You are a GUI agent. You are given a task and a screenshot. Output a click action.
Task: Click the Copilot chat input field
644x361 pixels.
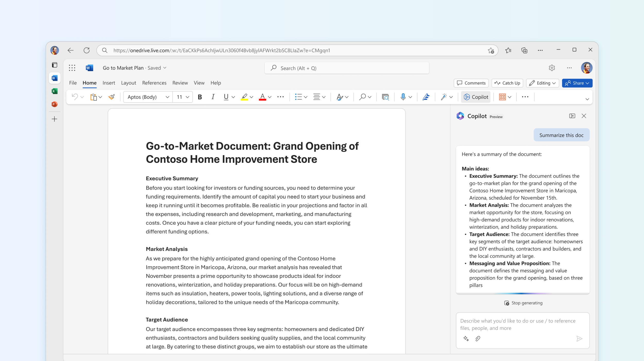click(x=523, y=324)
